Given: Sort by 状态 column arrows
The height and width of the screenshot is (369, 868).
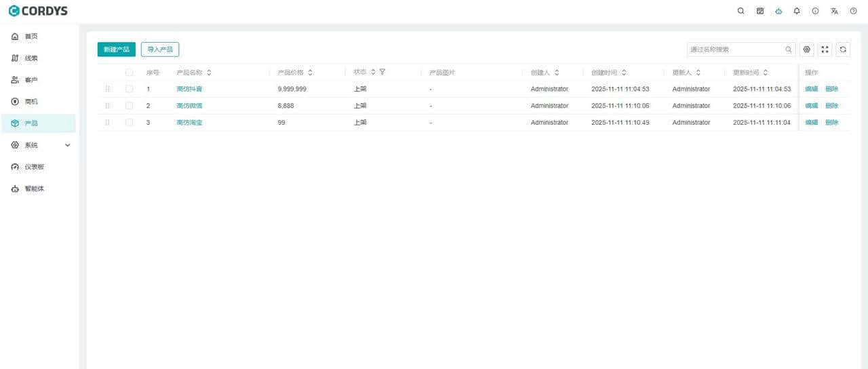Looking at the screenshot, I should click(373, 72).
